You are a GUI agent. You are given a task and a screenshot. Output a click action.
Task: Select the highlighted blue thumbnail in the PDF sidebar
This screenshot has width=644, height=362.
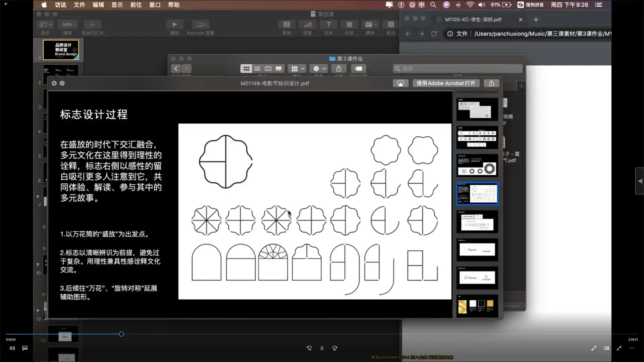click(477, 193)
